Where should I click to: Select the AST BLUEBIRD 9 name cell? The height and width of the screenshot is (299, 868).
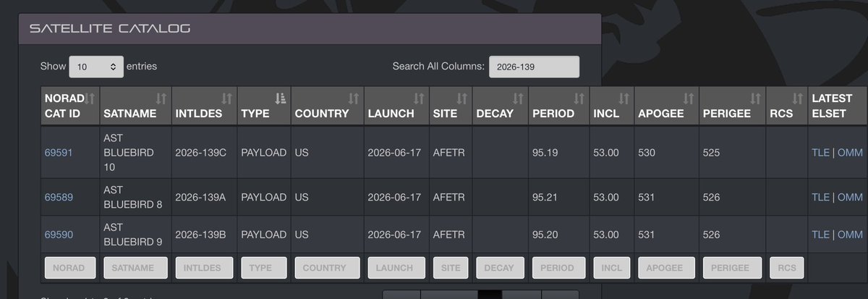(x=134, y=235)
